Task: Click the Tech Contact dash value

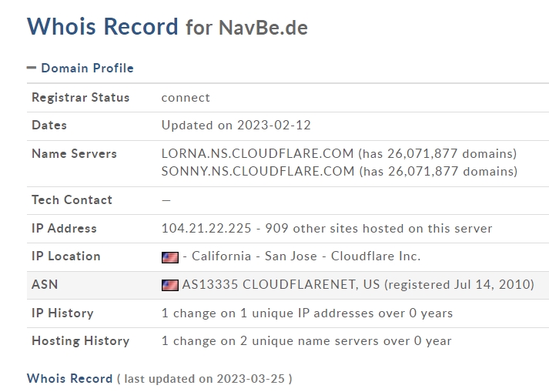Action: click(166, 200)
